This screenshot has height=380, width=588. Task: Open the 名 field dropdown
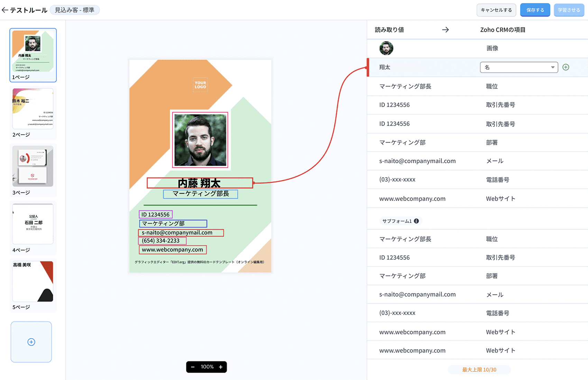tap(519, 67)
